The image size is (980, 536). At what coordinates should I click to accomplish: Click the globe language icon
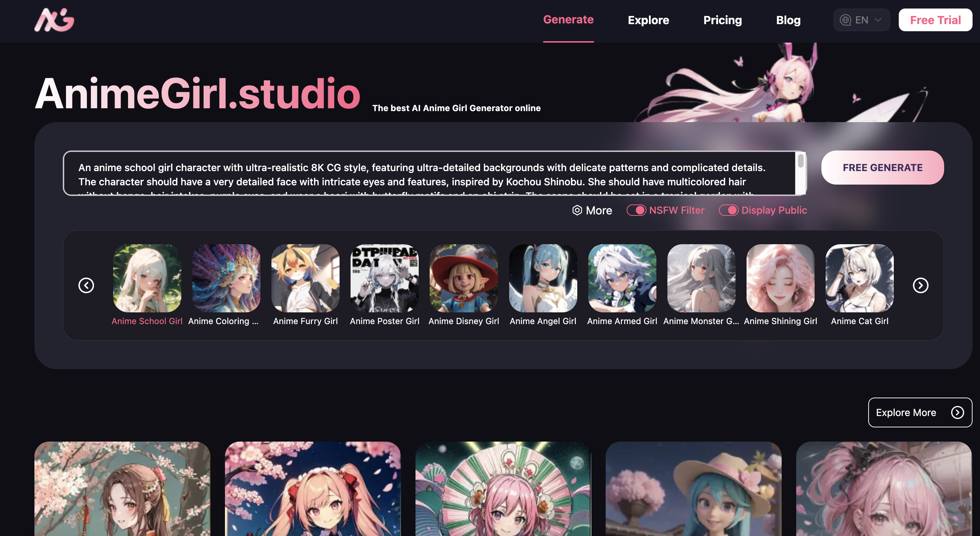[846, 20]
